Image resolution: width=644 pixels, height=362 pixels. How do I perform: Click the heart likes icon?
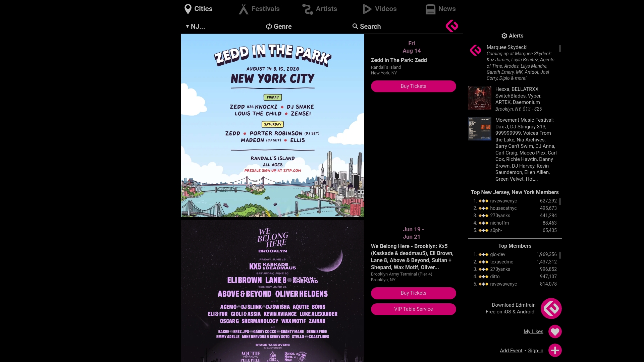click(x=555, y=331)
